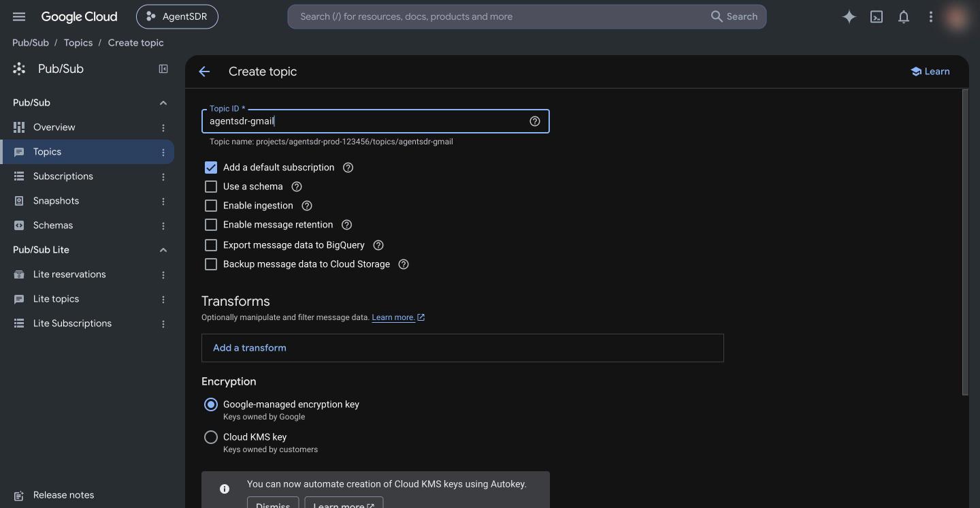Open help for the Topic ID field

pos(535,121)
